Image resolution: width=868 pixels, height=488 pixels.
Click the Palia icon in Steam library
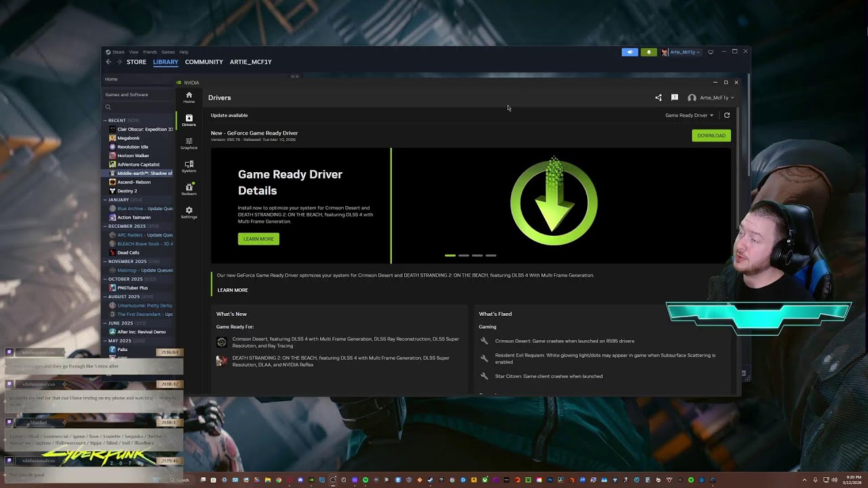tap(113, 350)
